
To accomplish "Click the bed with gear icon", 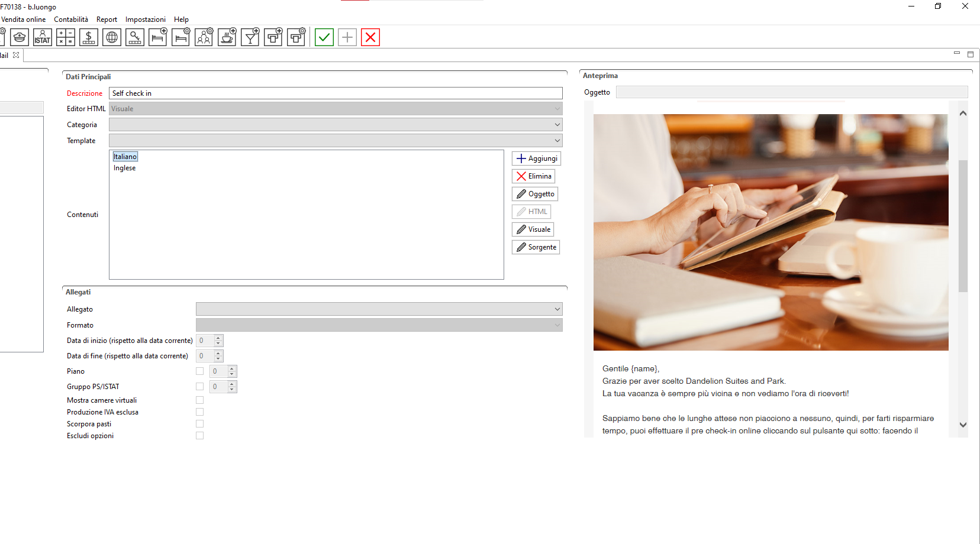I will [x=181, y=37].
